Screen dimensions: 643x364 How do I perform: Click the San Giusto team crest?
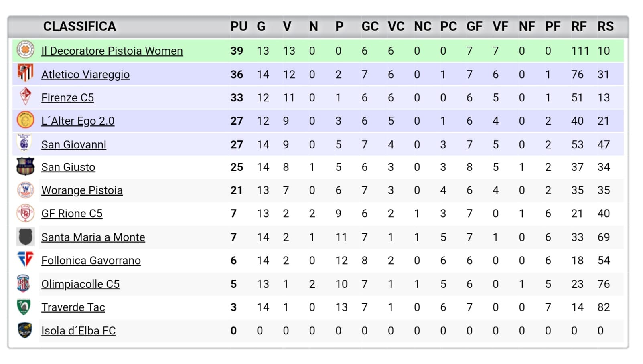pyautogui.click(x=25, y=166)
